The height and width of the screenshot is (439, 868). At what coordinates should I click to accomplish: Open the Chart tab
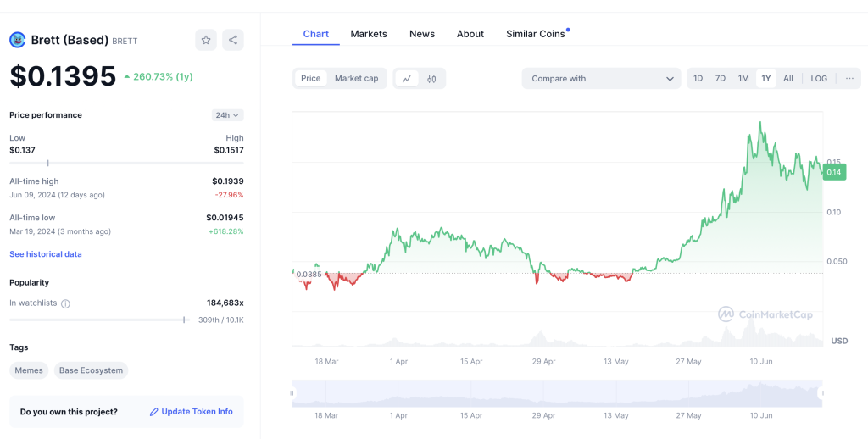click(x=316, y=34)
